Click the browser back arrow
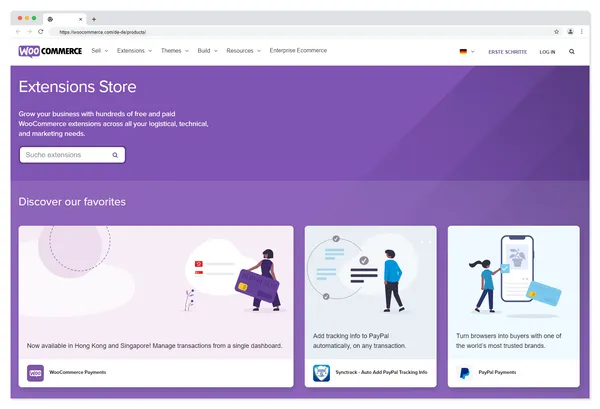 coord(18,32)
